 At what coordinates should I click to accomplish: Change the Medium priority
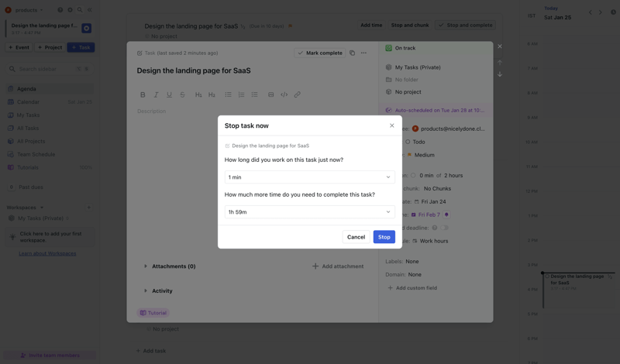pyautogui.click(x=421, y=155)
